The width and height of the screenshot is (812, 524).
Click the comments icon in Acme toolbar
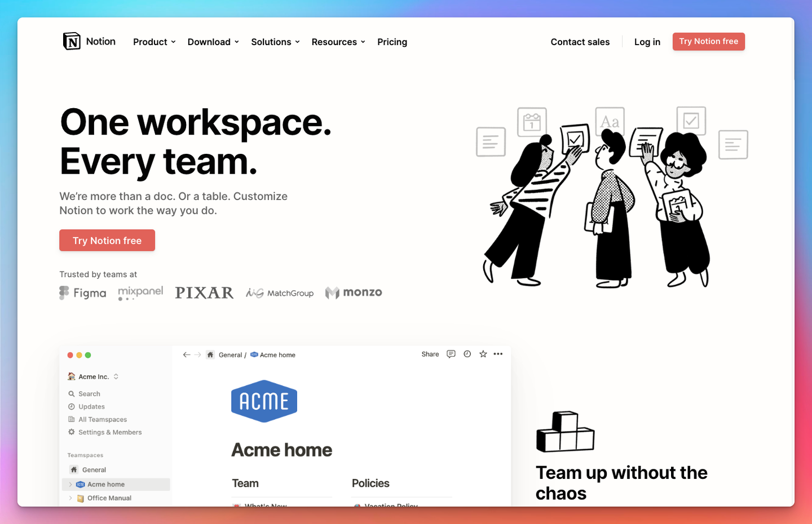[451, 354]
